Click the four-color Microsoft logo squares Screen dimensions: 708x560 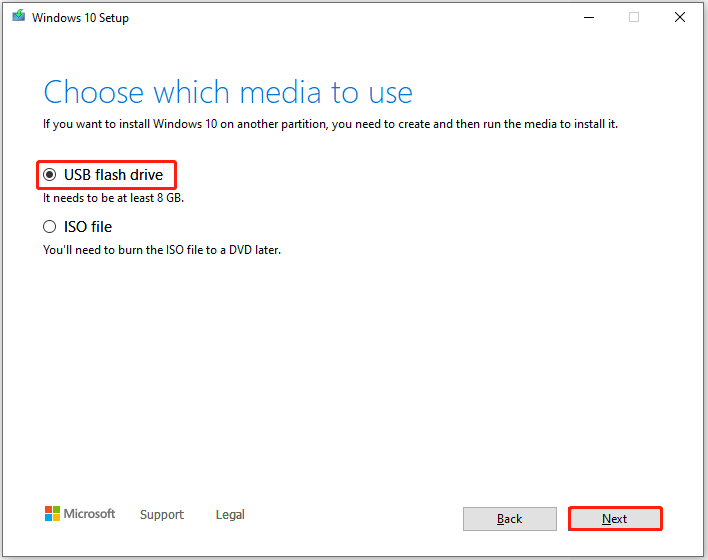tap(52, 514)
